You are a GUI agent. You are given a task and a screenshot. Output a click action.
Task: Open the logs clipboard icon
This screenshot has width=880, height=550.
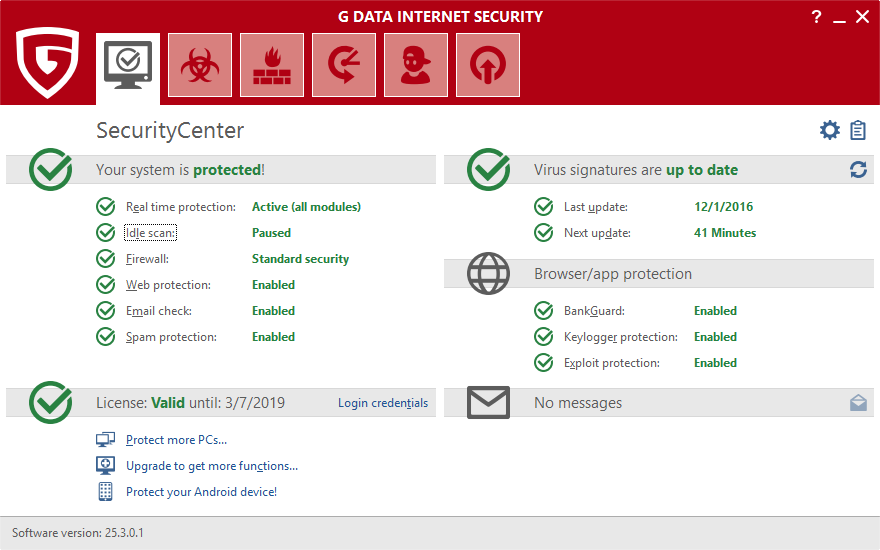(858, 130)
